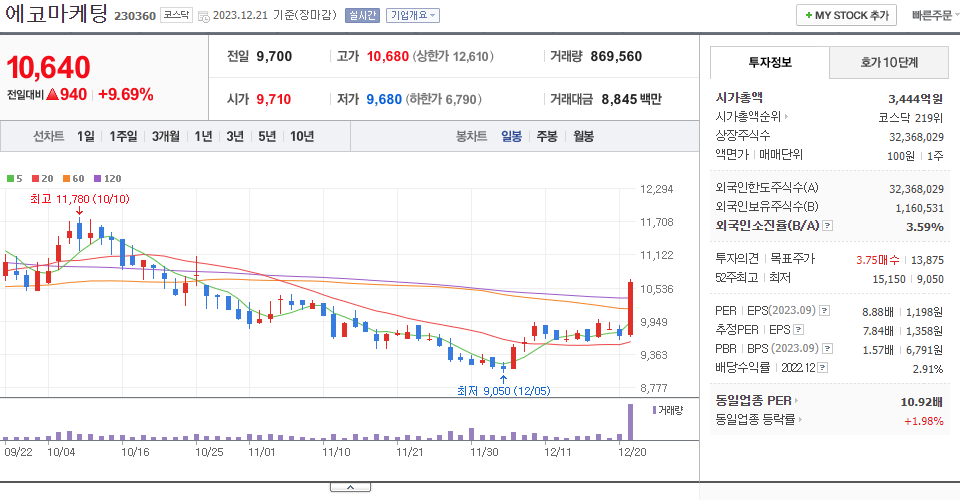Click the 코스닥 market label
This screenshot has height=500, width=960.
pos(176,15)
